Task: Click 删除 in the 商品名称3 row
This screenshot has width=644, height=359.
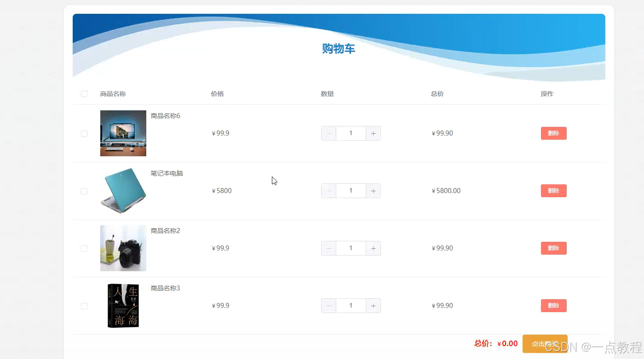Action: pyautogui.click(x=553, y=306)
